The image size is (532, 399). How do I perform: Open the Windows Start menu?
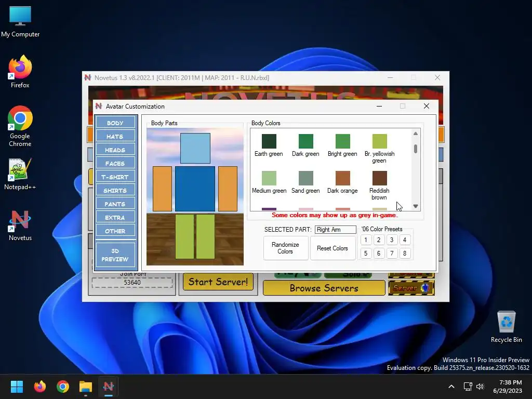point(17,387)
